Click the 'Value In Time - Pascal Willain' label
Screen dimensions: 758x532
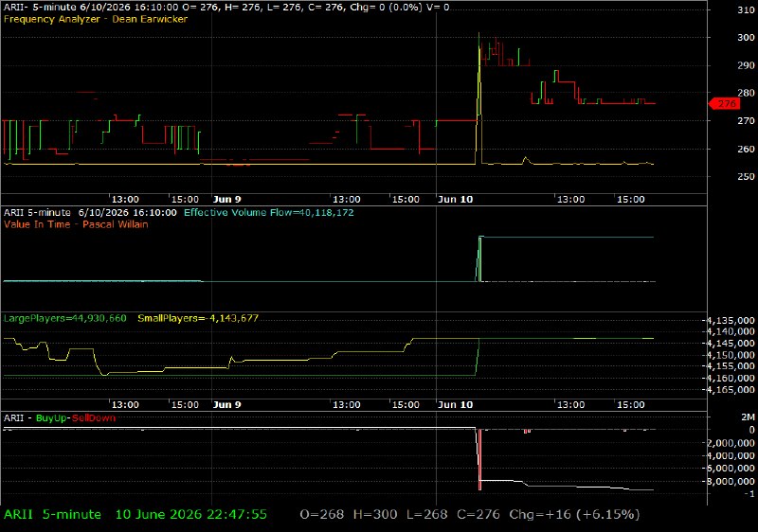(76, 224)
